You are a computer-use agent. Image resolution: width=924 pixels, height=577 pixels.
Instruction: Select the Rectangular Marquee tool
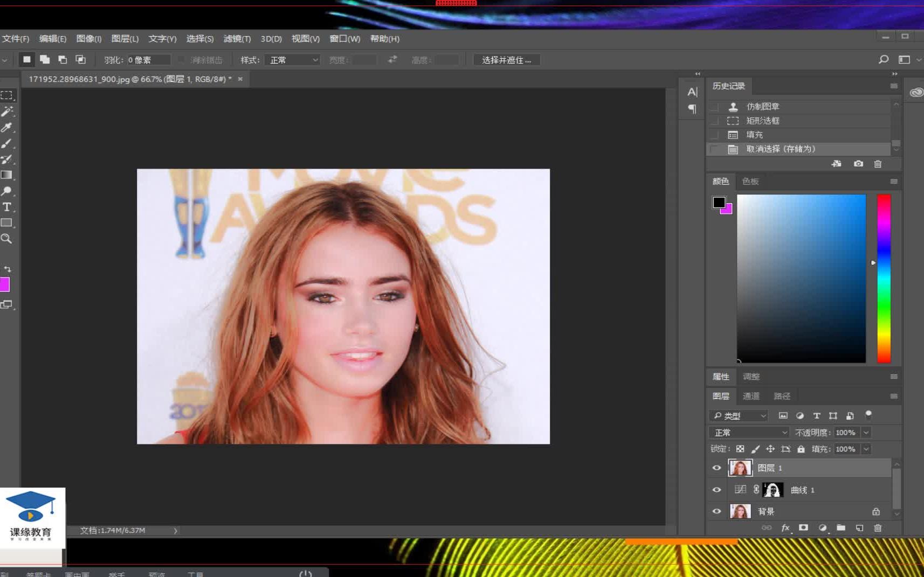point(7,95)
